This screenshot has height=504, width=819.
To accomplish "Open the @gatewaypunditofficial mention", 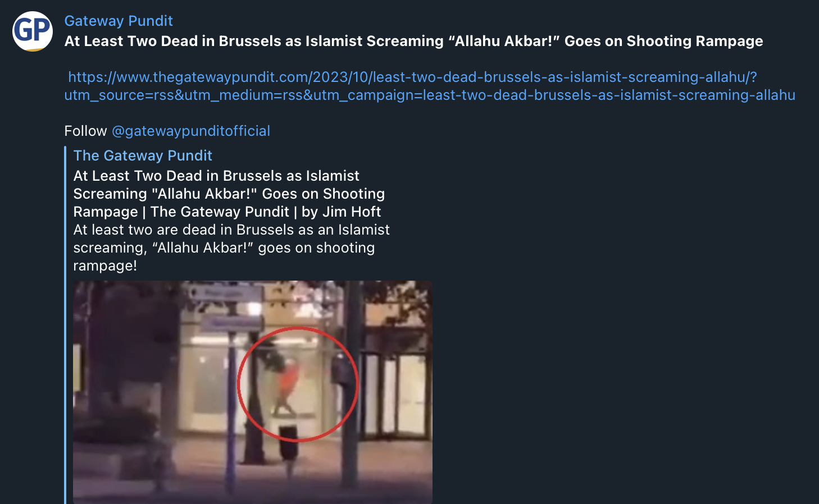I will [191, 131].
